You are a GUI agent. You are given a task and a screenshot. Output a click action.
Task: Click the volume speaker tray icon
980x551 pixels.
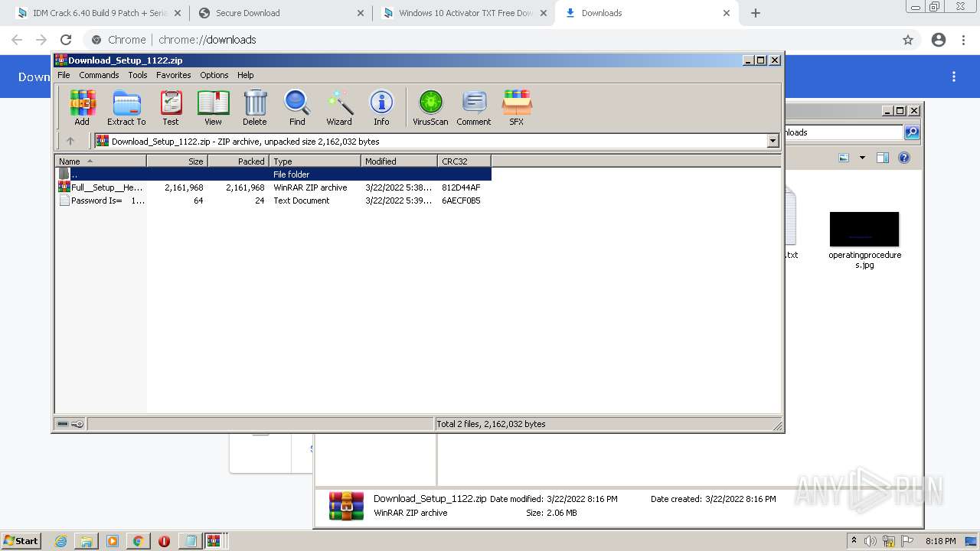(871, 541)
